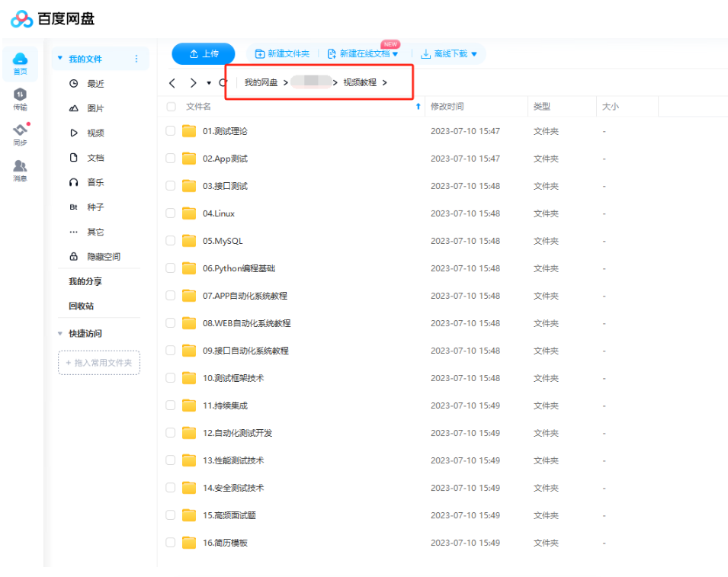Collapse the 快捷访问 section
Screen dimensions: 728x577
coord(59,332)
